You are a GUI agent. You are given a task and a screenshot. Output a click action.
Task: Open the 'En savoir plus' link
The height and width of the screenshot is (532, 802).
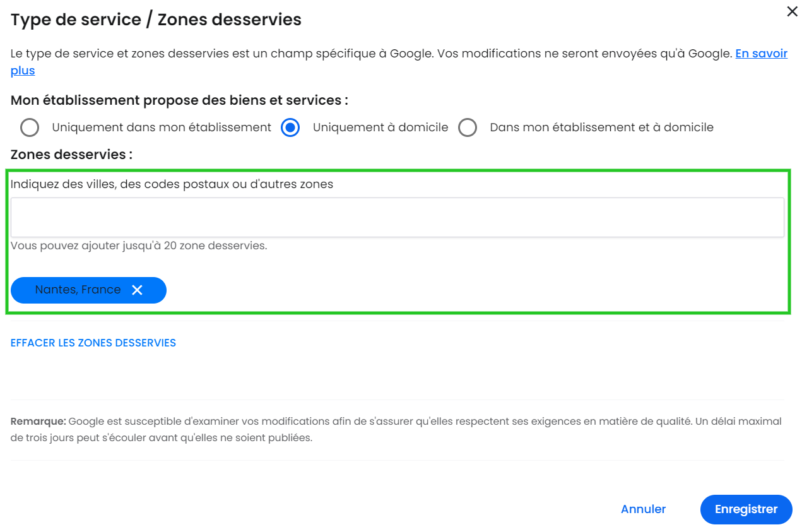coord(761,54)
